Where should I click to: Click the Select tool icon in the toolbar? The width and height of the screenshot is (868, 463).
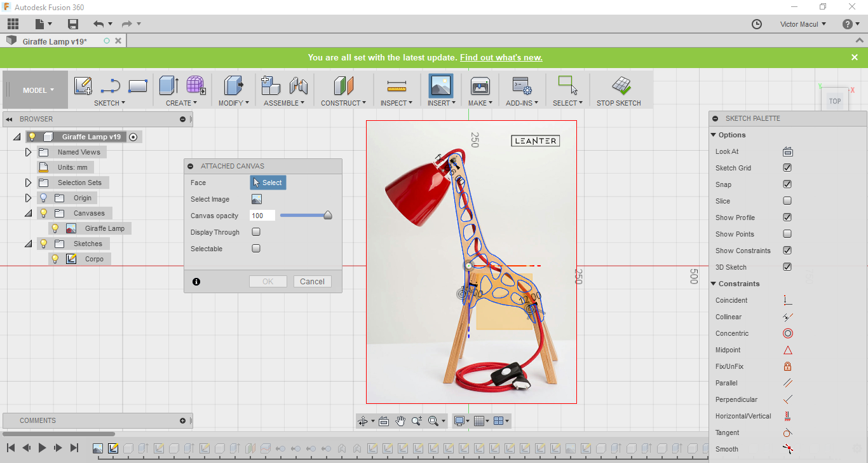(567, 85)
